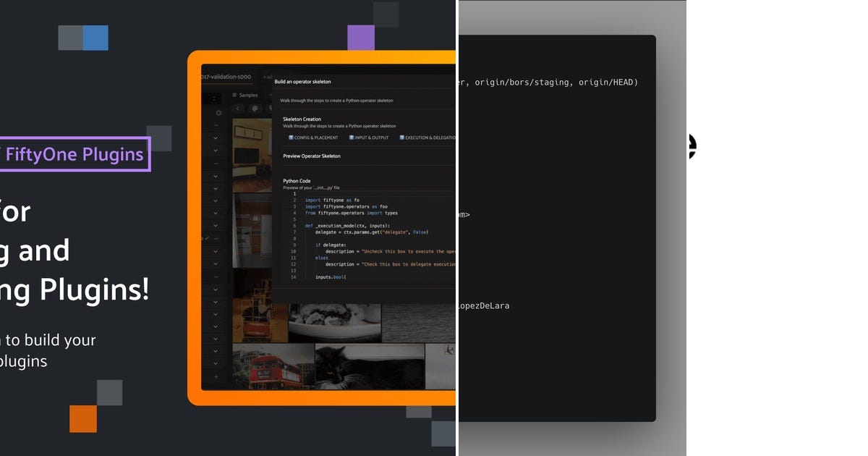Click the plus icon at the sidebar bottom

tap(217, 377)
